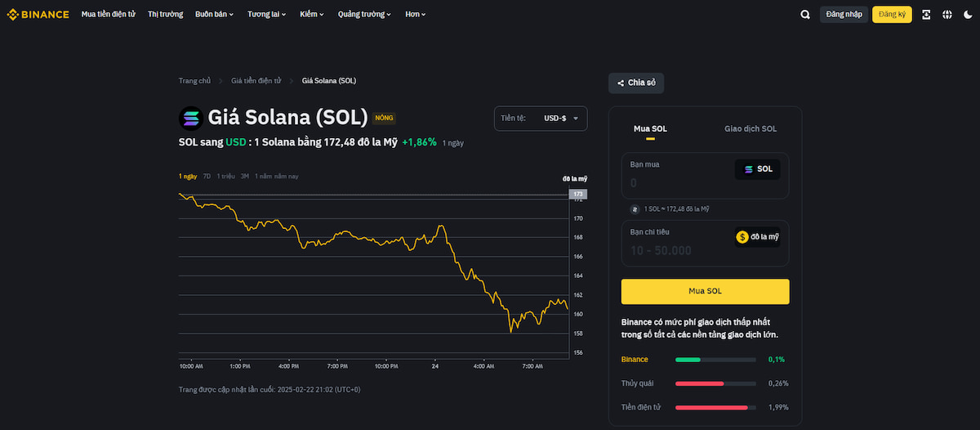
Task: Click the Binance logo
Action: point(38,14)
